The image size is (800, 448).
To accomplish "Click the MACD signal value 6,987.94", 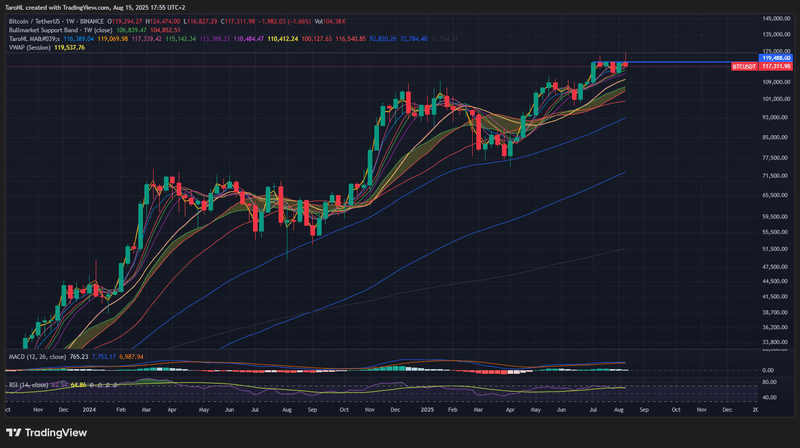I will coord(131,357).
